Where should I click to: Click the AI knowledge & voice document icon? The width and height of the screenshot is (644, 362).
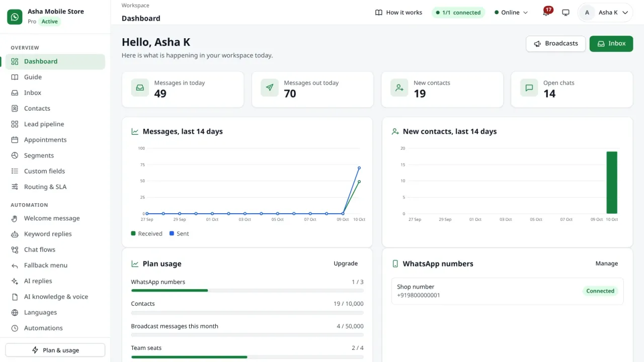(x=15, y=297)
